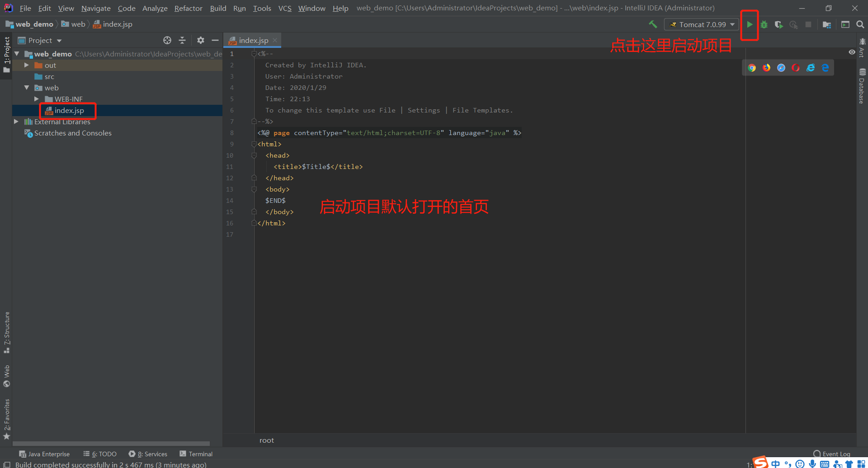This screenshot has height=468, width=868.
Task: Open the 8: Services tool window
Action: click(148, 454)
